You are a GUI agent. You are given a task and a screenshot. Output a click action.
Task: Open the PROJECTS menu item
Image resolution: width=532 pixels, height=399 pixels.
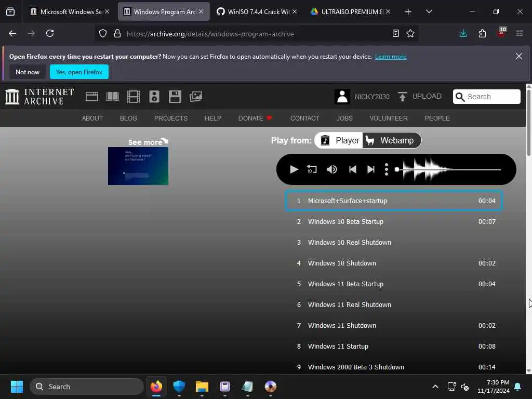(170, 118)
